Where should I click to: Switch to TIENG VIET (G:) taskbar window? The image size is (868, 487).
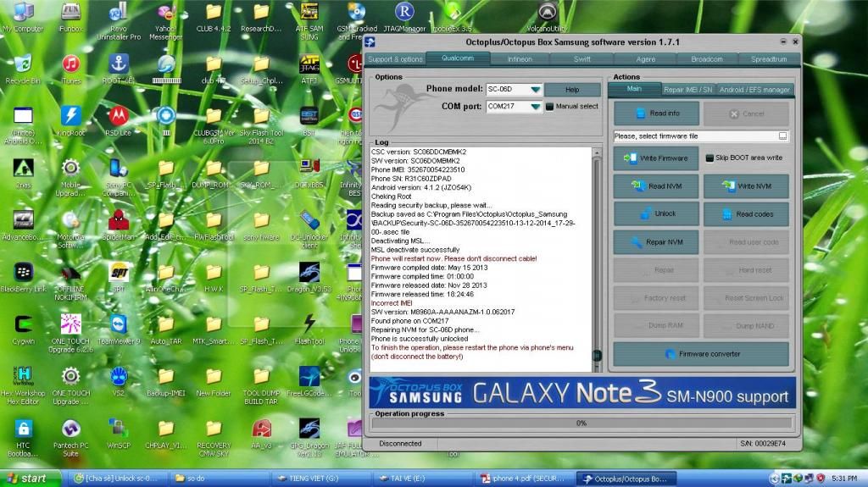tap(320, 479)
